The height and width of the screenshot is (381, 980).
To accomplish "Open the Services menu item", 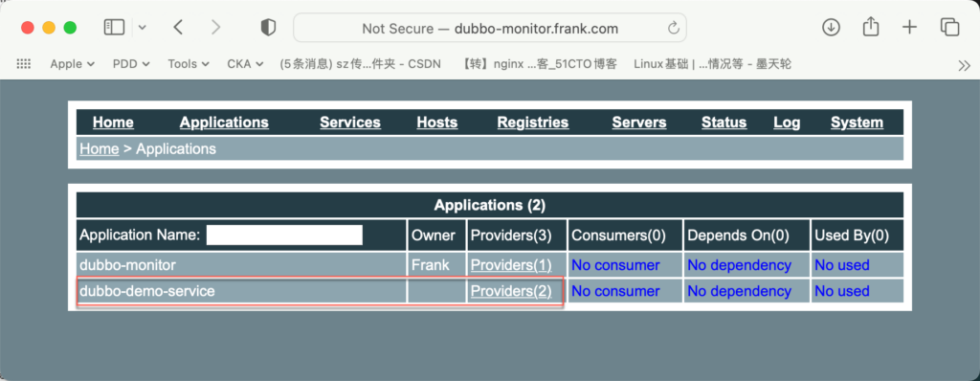I will coord(350,123).
